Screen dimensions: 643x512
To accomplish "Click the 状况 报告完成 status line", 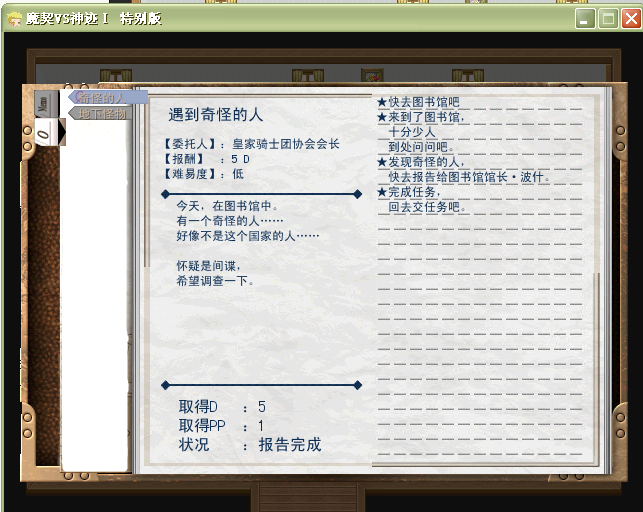I will click(250, 445).
